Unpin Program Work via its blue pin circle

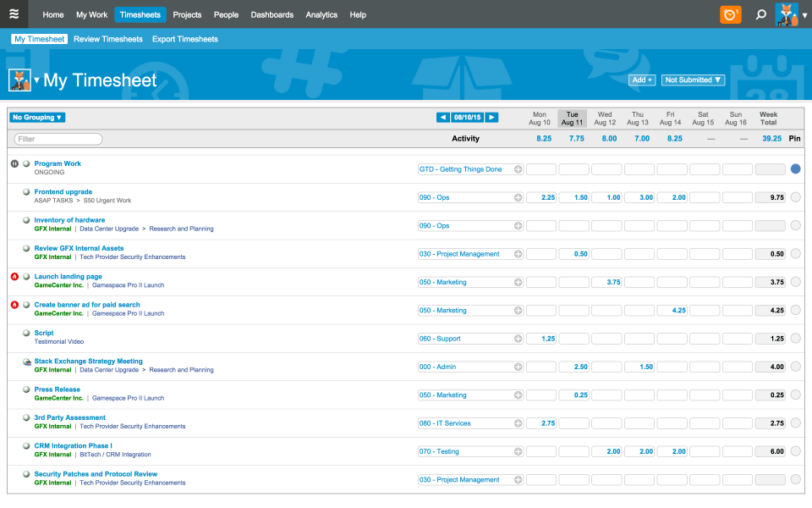795,168
